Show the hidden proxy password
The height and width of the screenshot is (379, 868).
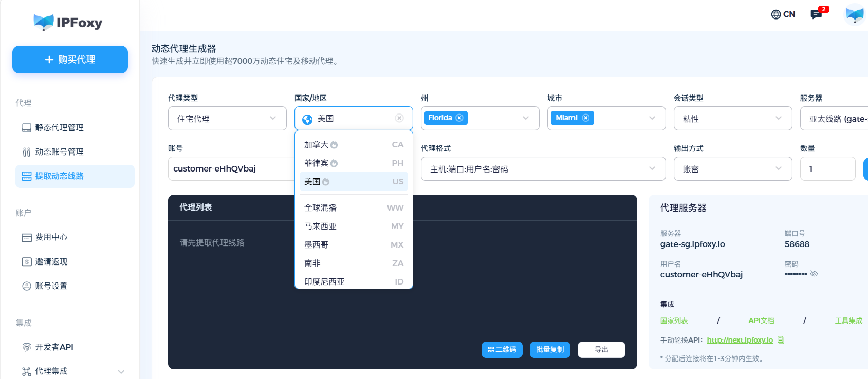[814, 274]
